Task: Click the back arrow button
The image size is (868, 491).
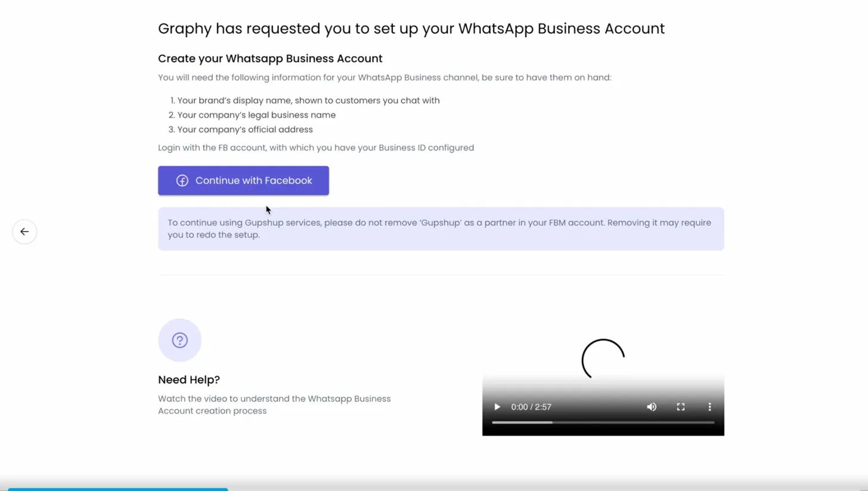Action: (24, 231)
